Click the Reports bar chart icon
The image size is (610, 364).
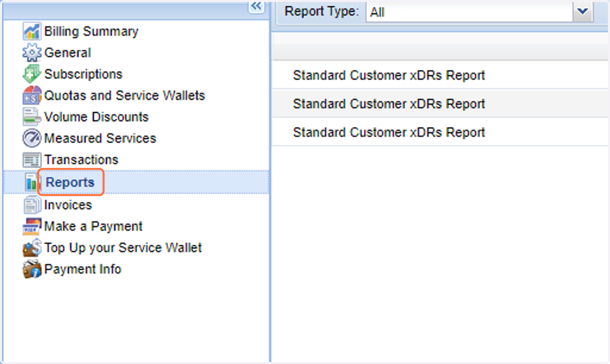[32, 183]
